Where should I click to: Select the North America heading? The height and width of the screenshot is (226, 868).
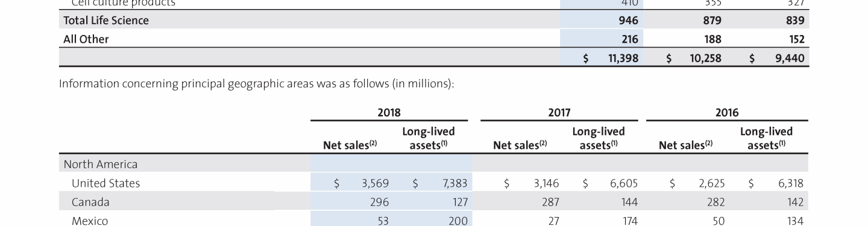[101, 164]
